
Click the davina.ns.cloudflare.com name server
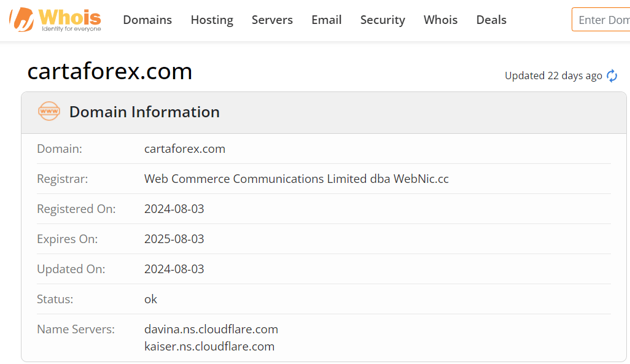coord(211,330)
